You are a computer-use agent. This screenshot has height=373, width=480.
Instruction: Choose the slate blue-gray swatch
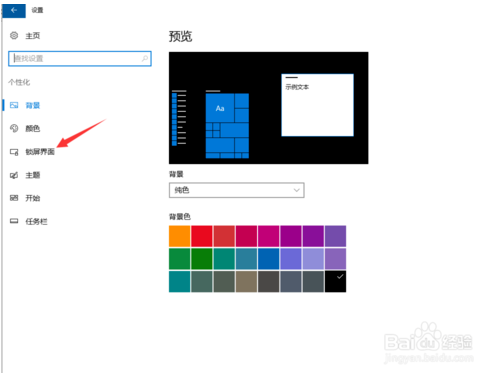click(291, 282)
